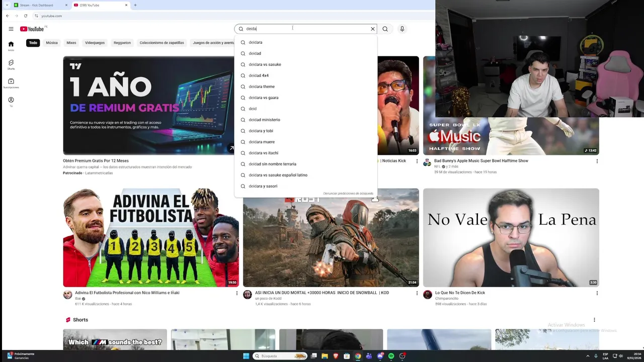Choose suggestion 'deidad 4x4'

coord(306,75)
